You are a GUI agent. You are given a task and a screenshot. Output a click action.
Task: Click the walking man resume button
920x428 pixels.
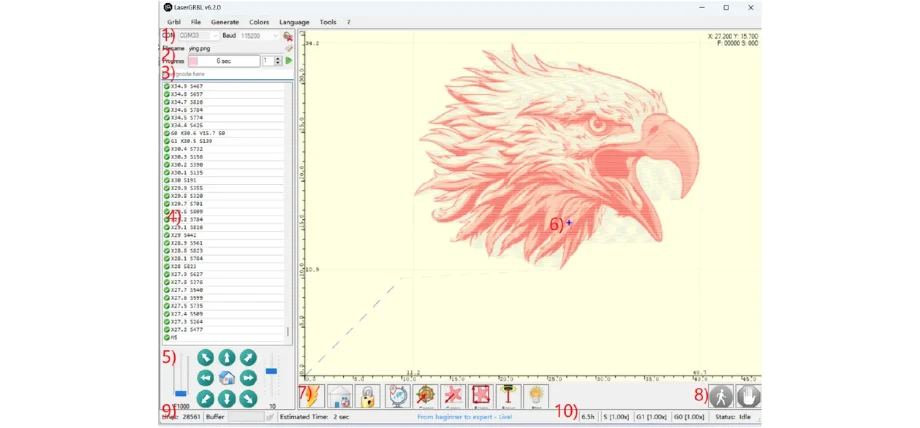721,396
